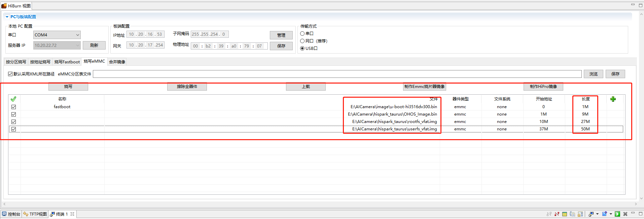The image size is (644, 219).
Task: Switch to 按地址烧写 tab
Action: [x=40, y=62]
